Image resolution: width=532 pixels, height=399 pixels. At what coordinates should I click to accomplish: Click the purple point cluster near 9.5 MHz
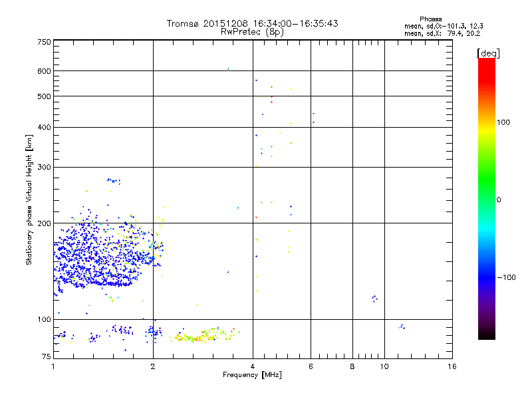(374, 299)
